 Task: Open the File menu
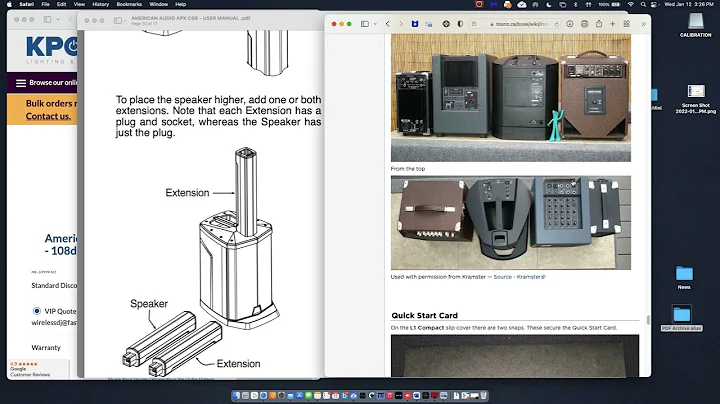tap(45, 4)
